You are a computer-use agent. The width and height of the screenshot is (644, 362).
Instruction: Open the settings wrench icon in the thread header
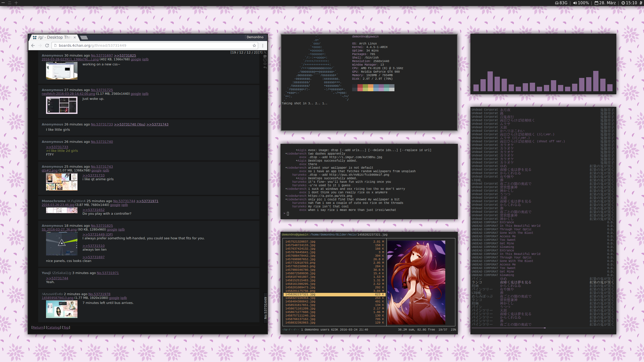click(x=265, y=52)
